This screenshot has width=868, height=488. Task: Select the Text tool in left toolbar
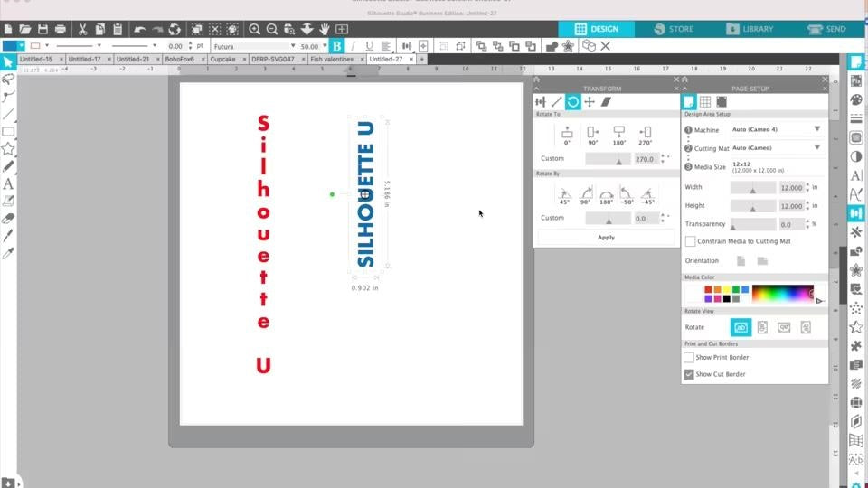tap(8, 184)
